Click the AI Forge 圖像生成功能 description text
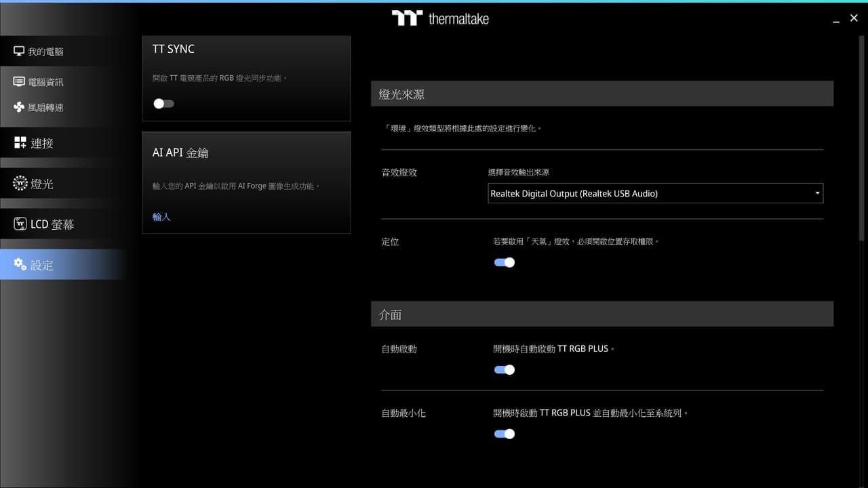The width and height of the screenshot is (868, 488). tap(278, 186)
